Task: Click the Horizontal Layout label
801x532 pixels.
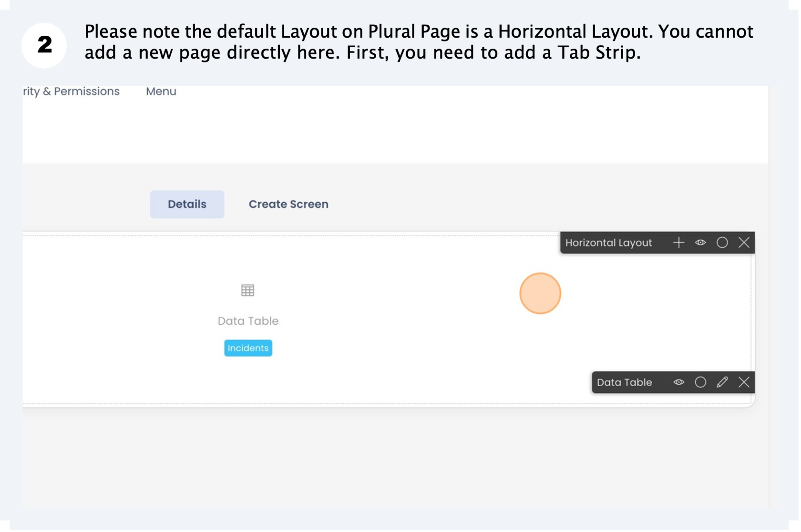Action: (x=608, y=243)
